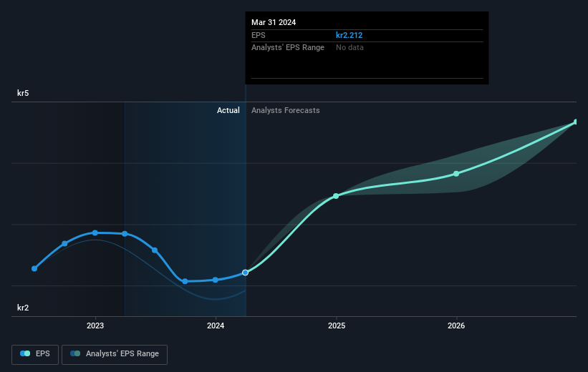Click the Actual section label
This screenshot has height=372, width=588.
tap(228, 110)
